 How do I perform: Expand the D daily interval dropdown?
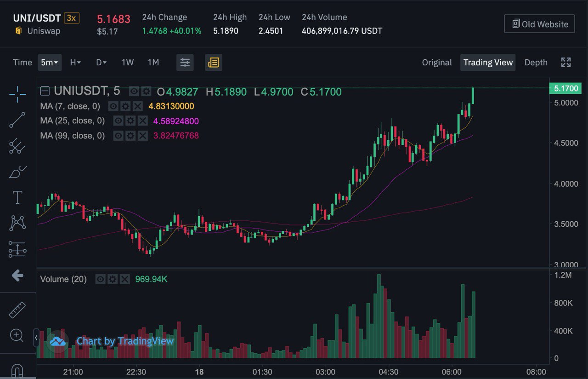point(101,63)
